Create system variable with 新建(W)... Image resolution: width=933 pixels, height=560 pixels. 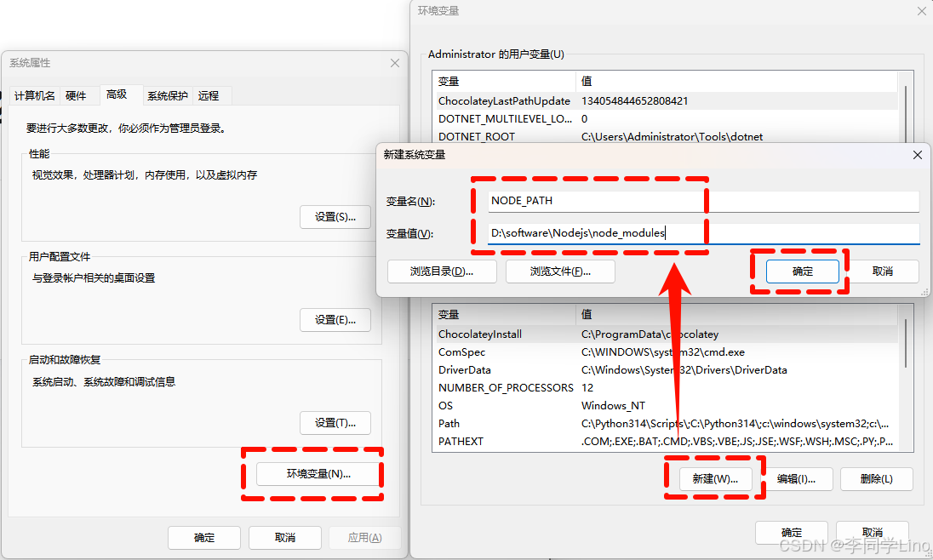click(715, 479)
